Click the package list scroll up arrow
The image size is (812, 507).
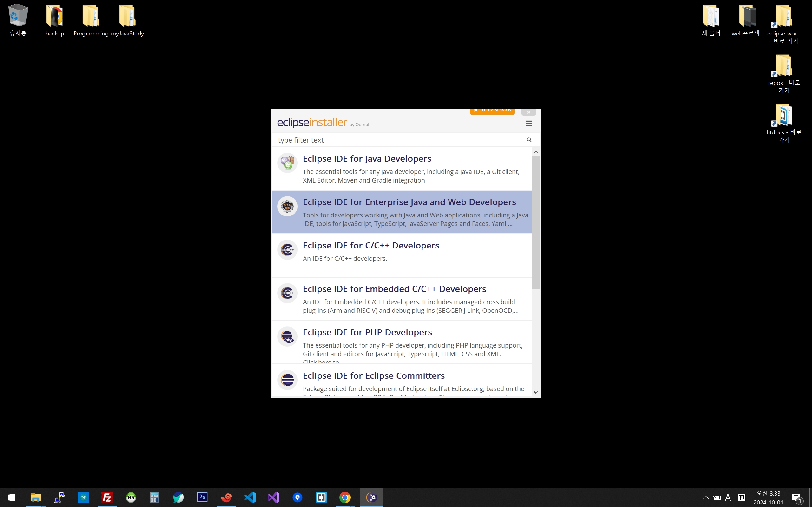[536, 152]
